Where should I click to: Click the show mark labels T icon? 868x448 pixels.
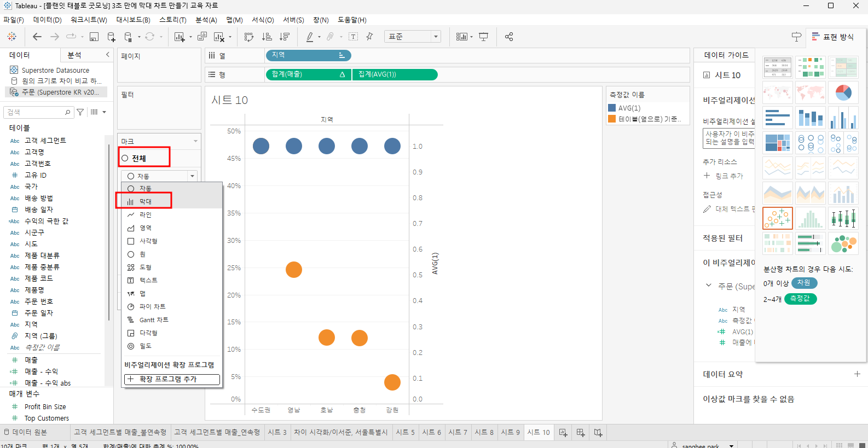(354, 37)
